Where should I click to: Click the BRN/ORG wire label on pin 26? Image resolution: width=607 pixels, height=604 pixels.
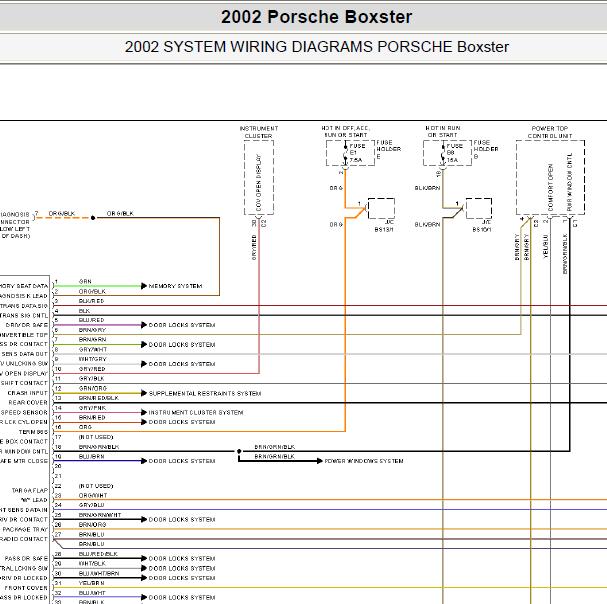(x=92, y=525)
